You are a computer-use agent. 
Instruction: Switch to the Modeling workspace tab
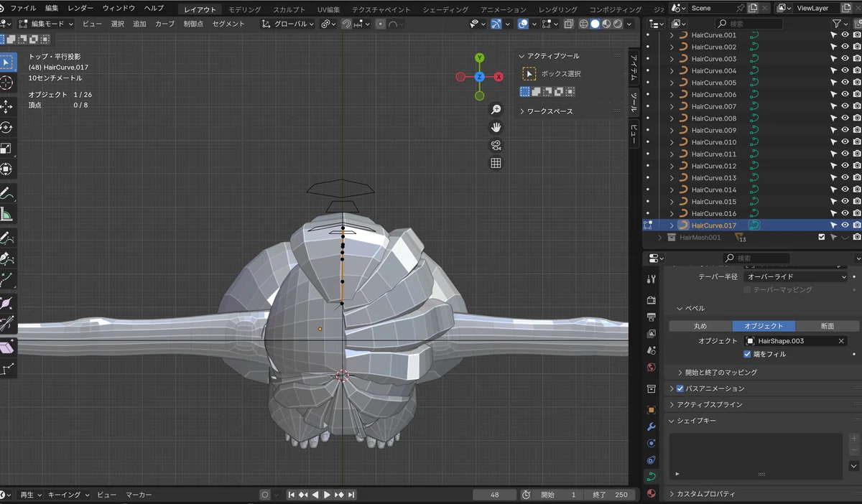246,9
